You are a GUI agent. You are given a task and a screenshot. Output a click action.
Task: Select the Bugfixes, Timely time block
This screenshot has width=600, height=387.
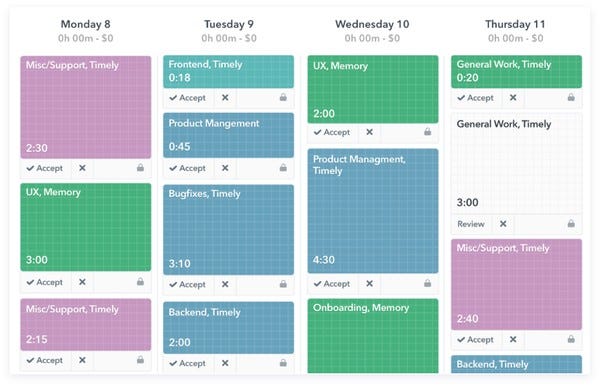click(x=228, y=230)
